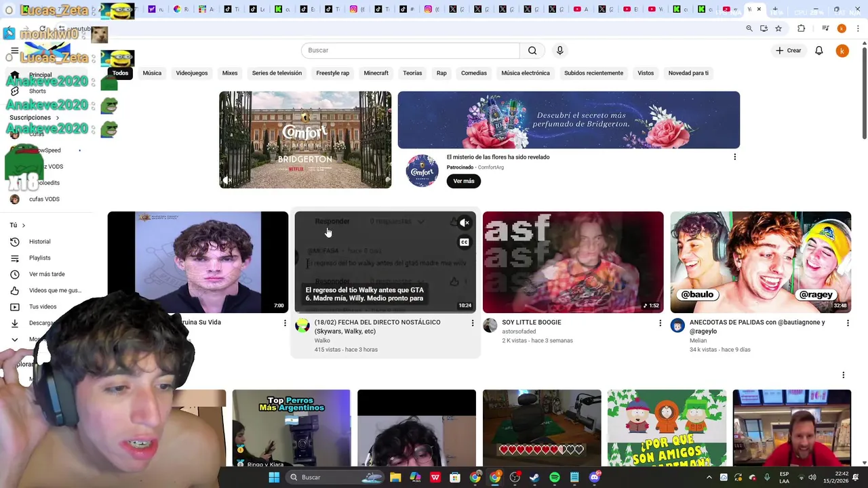Show hidden system tray icons
This screenshot has width=868, height=488.
click(x=709, y=477)
